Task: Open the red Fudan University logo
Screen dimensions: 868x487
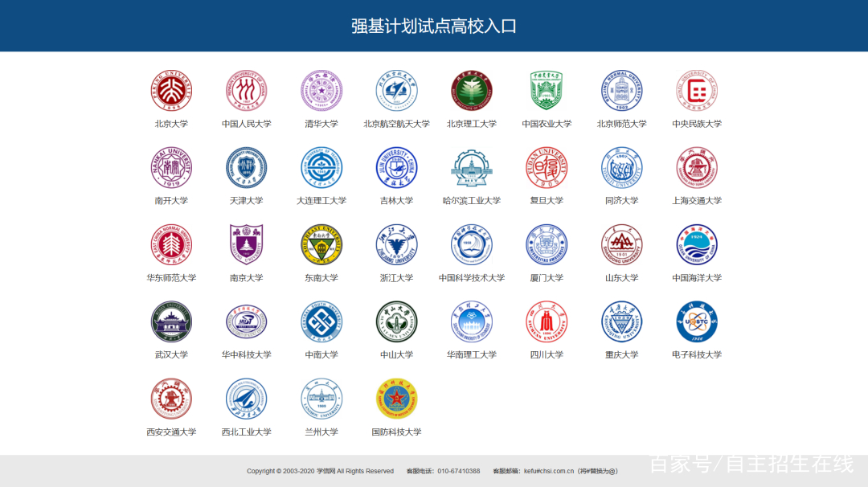Action: [547, 168]
